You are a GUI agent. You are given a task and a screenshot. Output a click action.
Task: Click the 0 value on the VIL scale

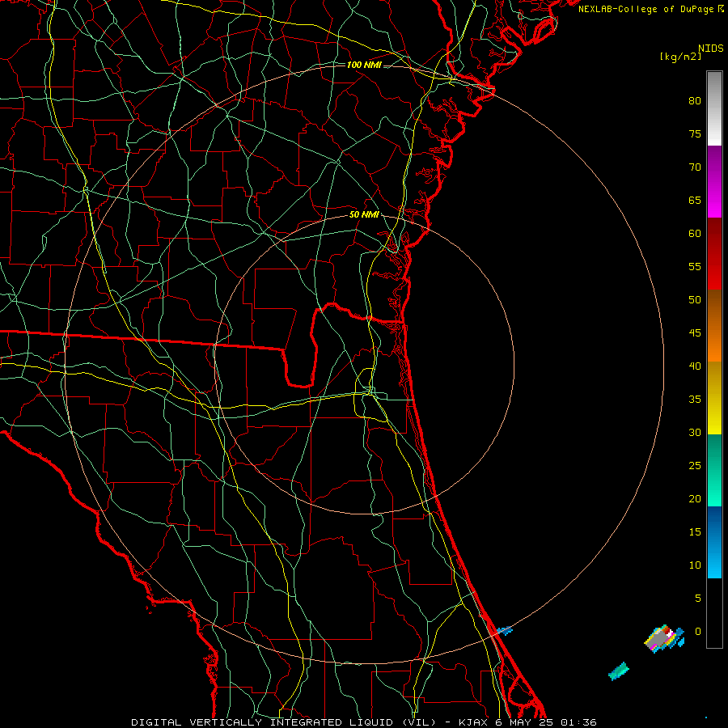point(698,632)
